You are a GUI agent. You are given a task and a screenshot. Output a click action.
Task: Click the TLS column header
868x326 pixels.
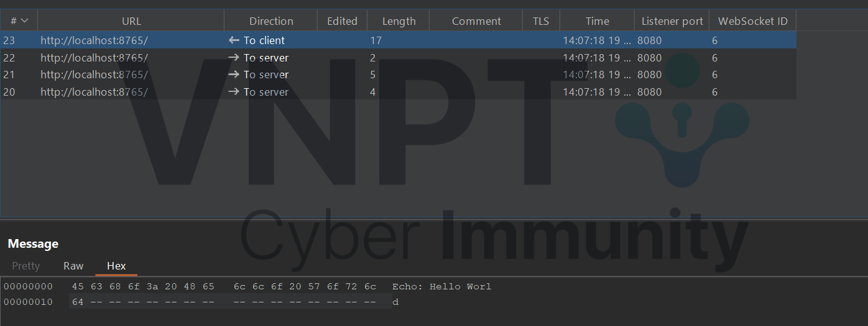tap(541, 21)
